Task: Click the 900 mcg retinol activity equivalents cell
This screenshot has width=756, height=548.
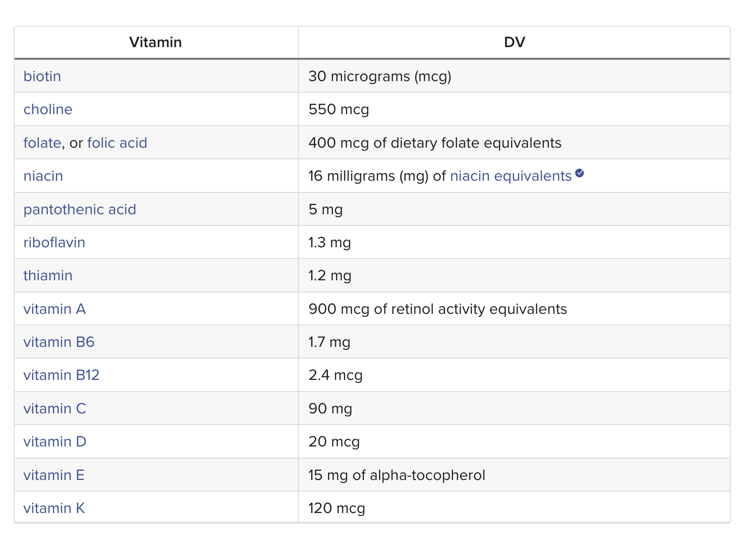Action: [514, 309]
